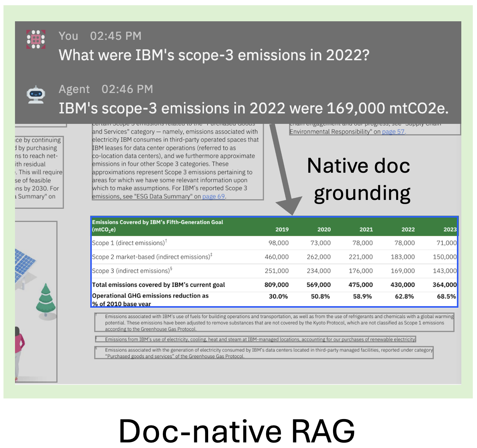Click the Scope 3 value 234,000

319,271
